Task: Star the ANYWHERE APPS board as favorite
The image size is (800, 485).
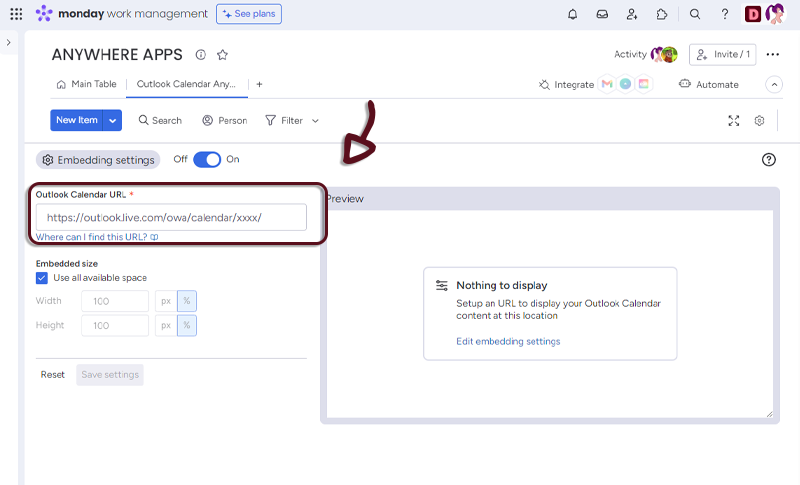Action: pyautogui.click(x=222, y=55)
